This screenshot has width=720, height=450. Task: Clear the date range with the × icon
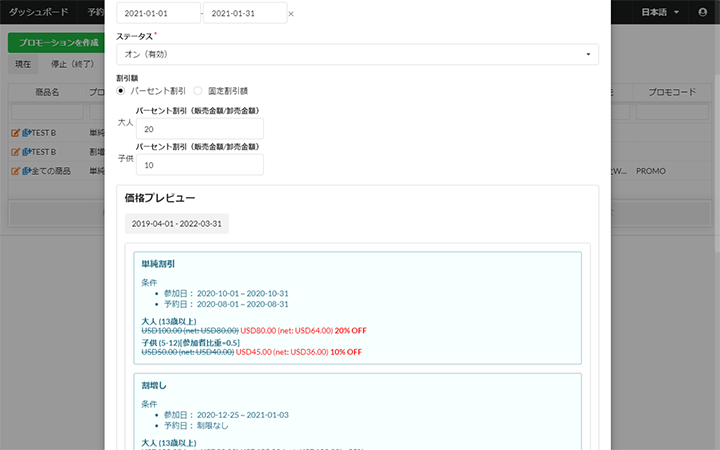(x=291, y=14)
